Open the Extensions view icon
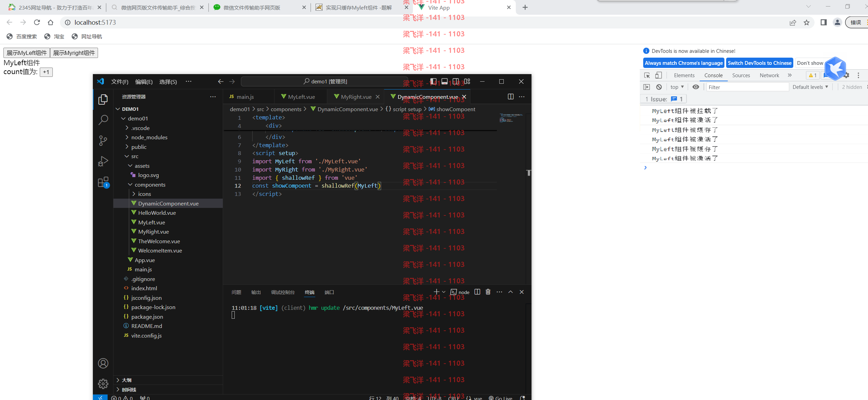The image size is (868, 400). [103, 182]
